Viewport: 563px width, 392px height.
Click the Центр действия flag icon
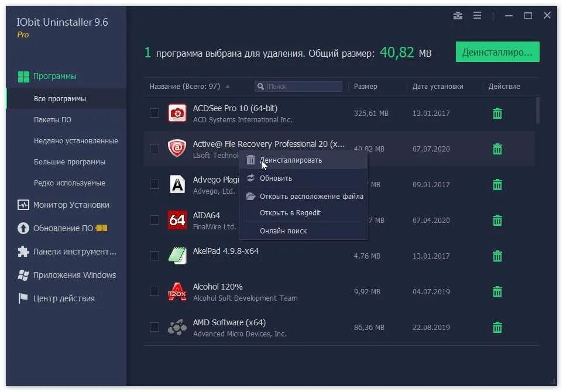pyautogui.click(x=23, y=298)
